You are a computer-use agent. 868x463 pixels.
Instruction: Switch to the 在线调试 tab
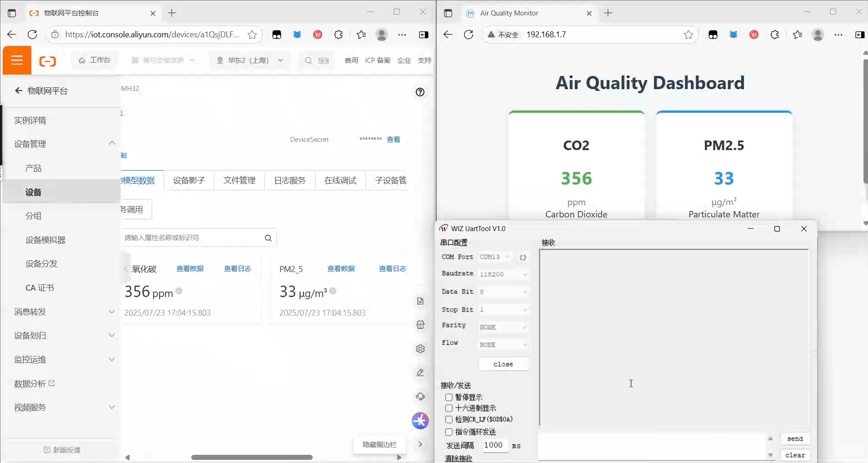[340, 181]
